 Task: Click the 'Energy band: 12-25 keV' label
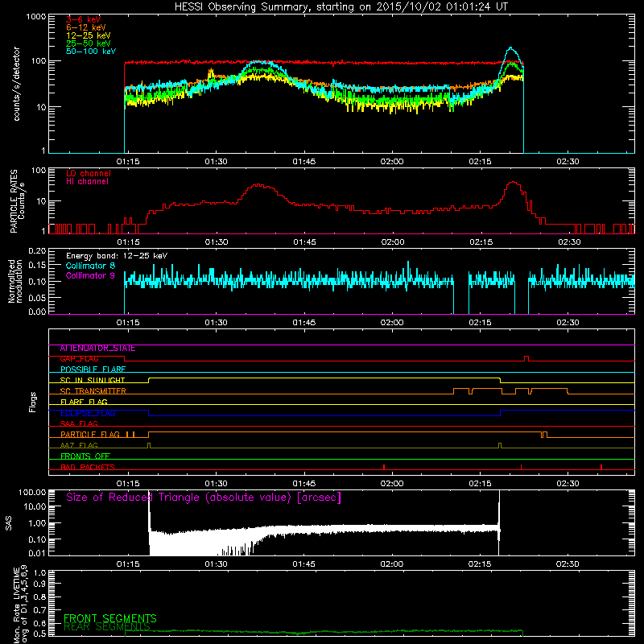117,256
